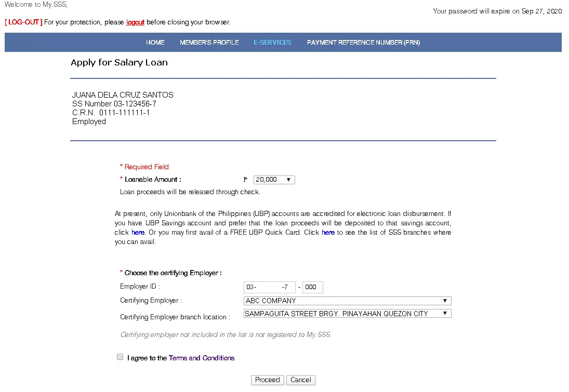Screen dimensions: 569x392
Task: Go to PAYMENT REFERENCE NUMBER (PRN) section
Action: point(363,43)
